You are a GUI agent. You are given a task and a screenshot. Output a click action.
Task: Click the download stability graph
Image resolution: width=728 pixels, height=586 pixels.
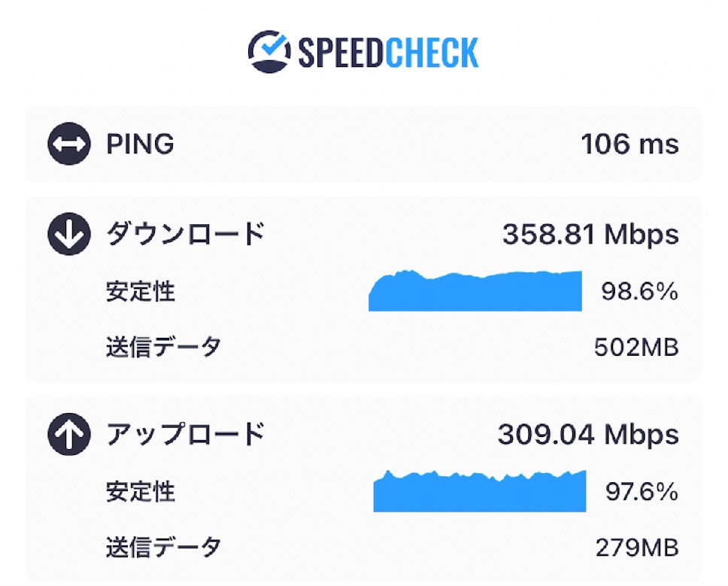click(475, 290)
